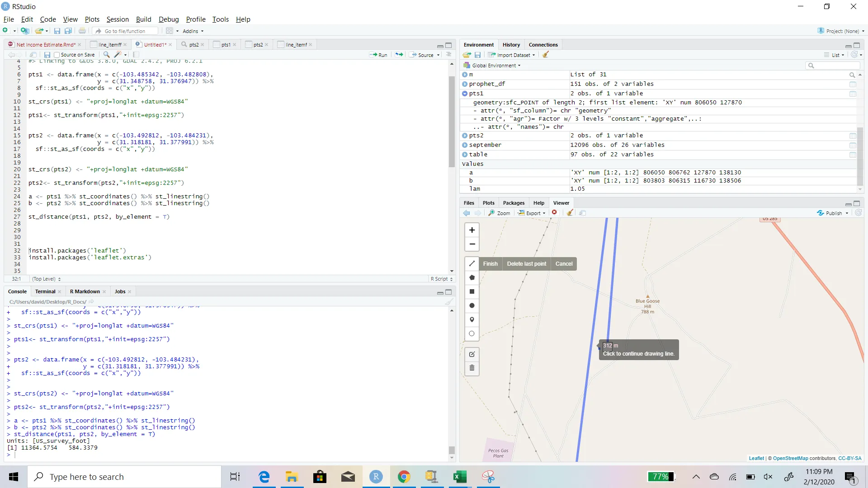Select the draw rectangle tool on map
Screen dimensions: 868x488
(472, 291)
